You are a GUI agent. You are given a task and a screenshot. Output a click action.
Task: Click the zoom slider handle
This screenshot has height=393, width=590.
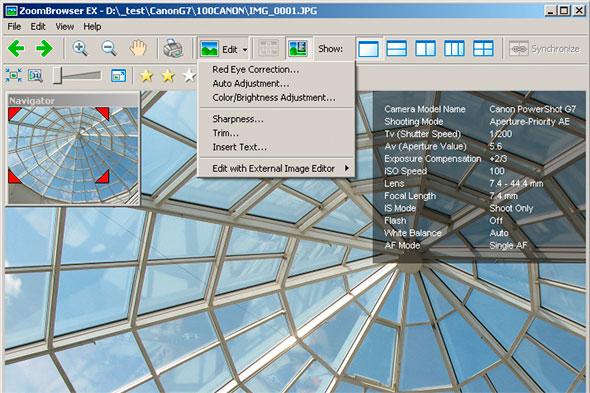[57, 76]
